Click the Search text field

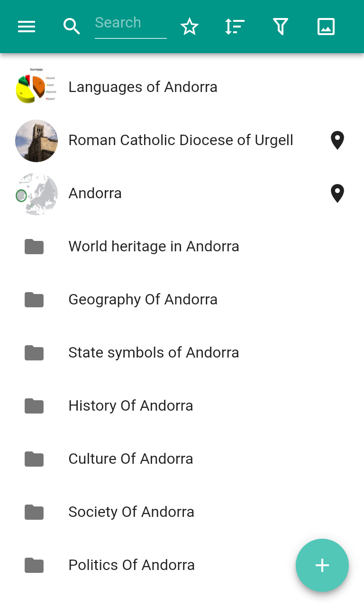(130, 23)
